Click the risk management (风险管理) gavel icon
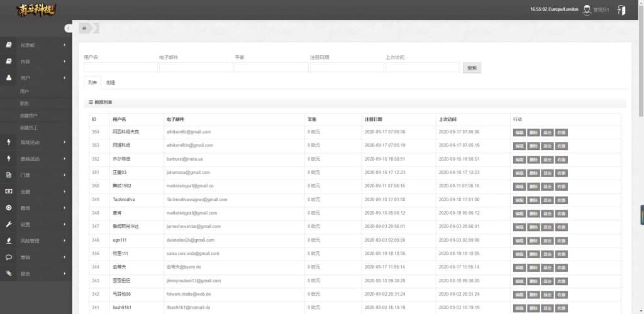 pos(9,241)
